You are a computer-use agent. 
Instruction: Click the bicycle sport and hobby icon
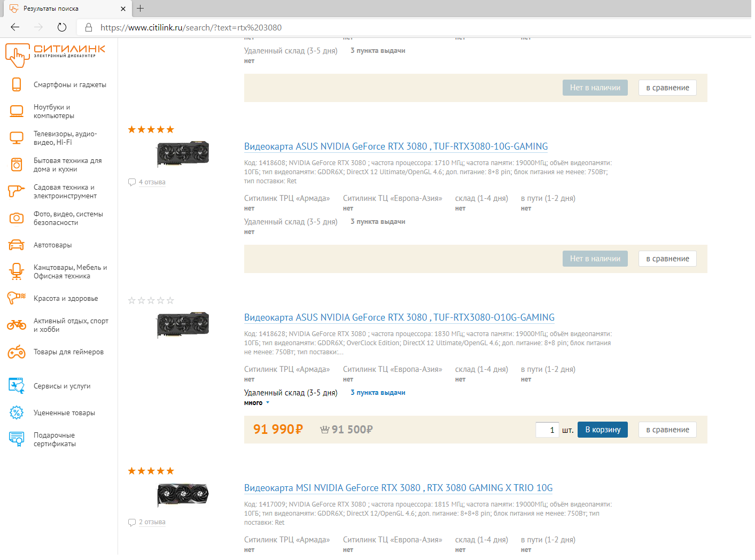pyautogui.click(x=17, y=325)
